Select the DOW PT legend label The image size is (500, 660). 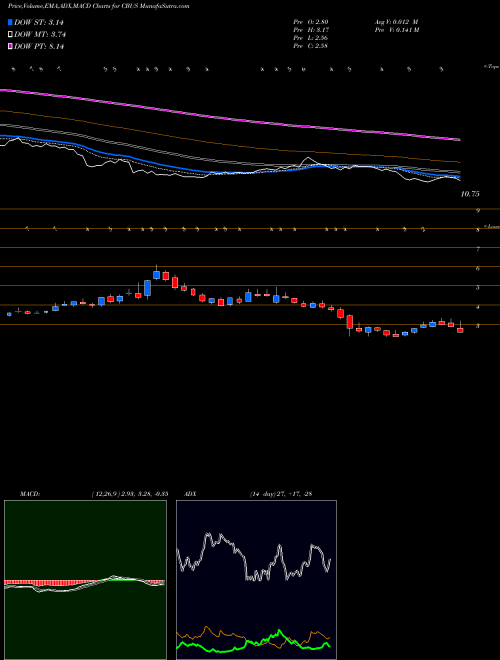[39, 47]
